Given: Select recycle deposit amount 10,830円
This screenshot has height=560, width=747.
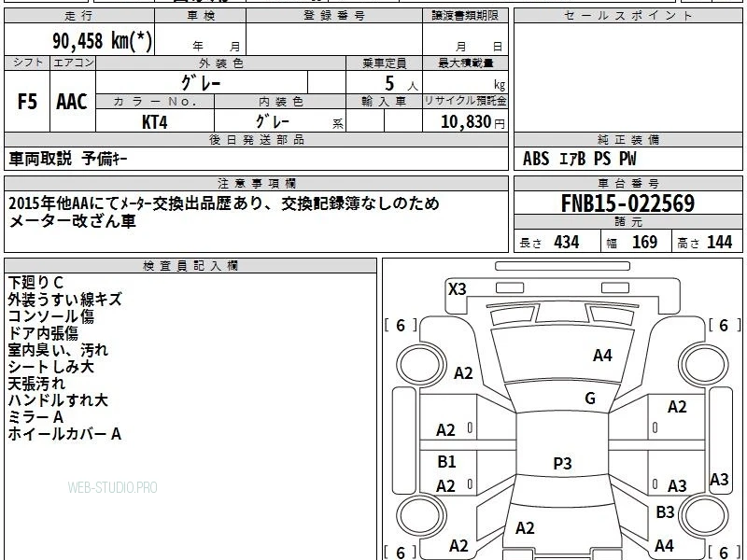Looking at the screenshot, I should click(x=472, y=122).
